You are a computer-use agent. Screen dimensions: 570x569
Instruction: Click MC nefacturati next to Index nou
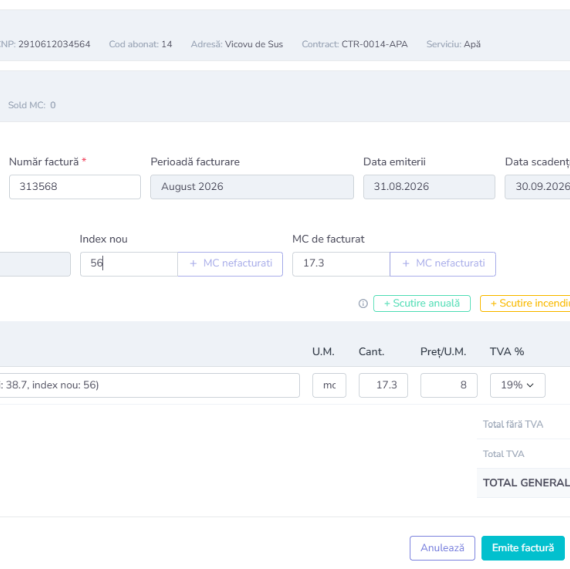(230, 264)
